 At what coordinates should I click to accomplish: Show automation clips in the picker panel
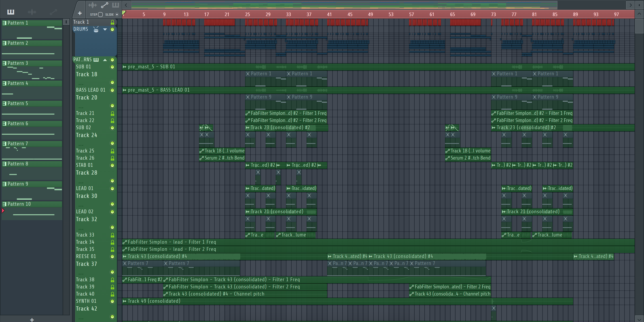(x=53, y=12)
